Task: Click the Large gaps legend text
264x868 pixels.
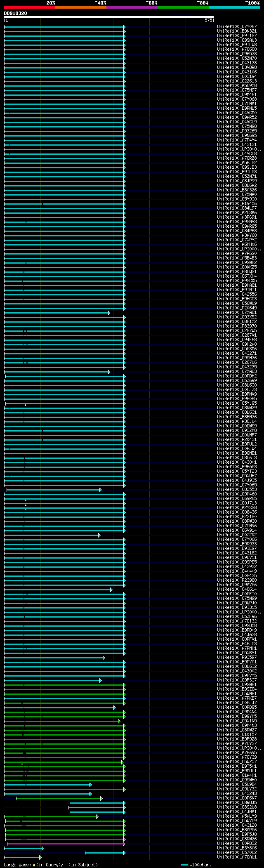Action: tap(51, 865)
